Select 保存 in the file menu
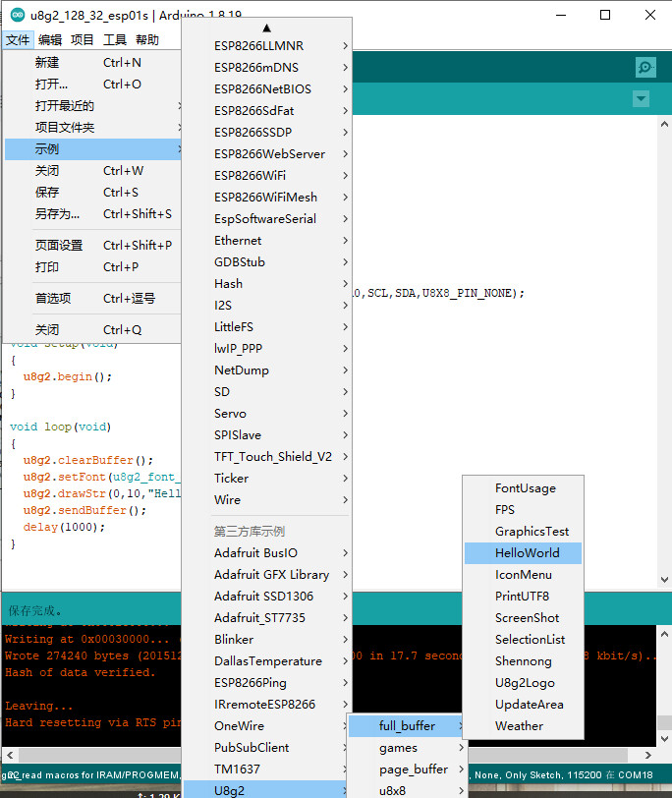Image resolution: width=672 pixels, height=798 pixels. tap(92, 193)
